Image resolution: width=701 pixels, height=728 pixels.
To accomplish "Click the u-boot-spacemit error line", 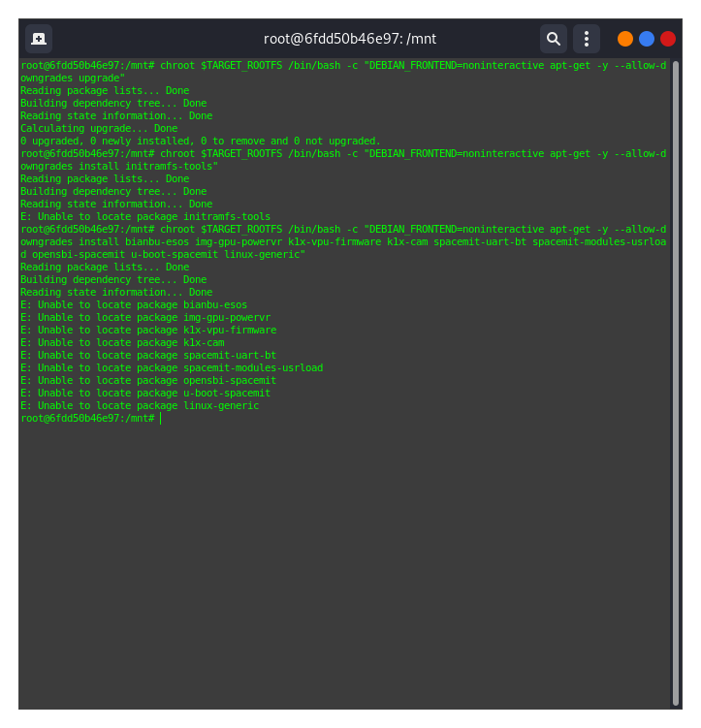I will coord(145,393).
